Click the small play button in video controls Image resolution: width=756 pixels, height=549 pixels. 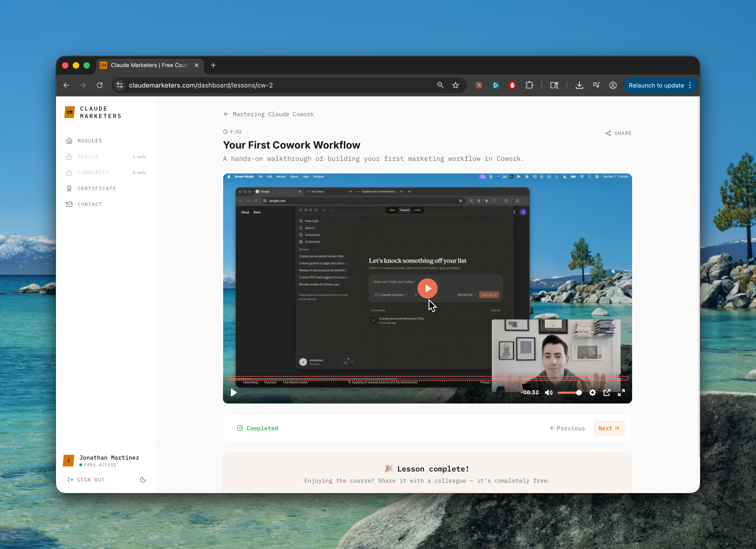coord(234,393)
